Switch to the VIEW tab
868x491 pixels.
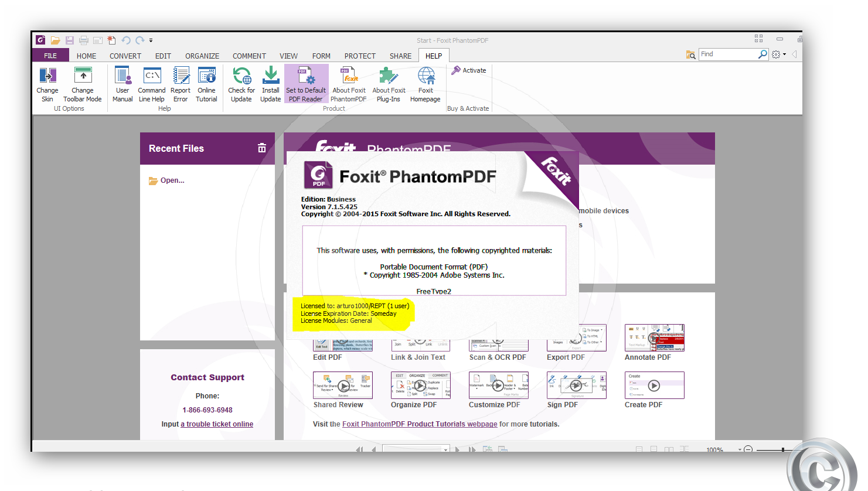[x=288, y=56]
